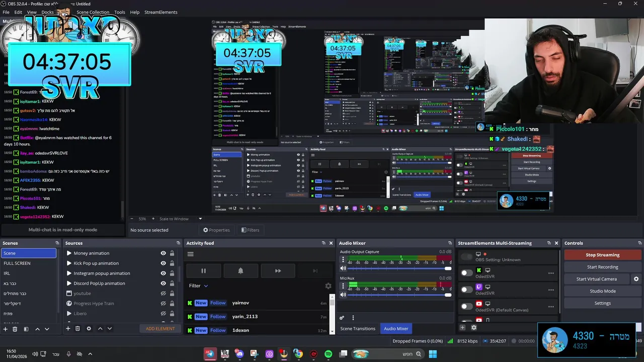Expand hidden system tray icons chevron
This screenshot has width=644, height=362.
point(90,354)
